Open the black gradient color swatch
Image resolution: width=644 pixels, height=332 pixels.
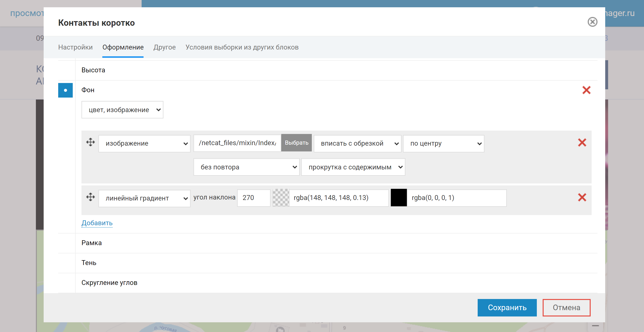tap(399, 198)
